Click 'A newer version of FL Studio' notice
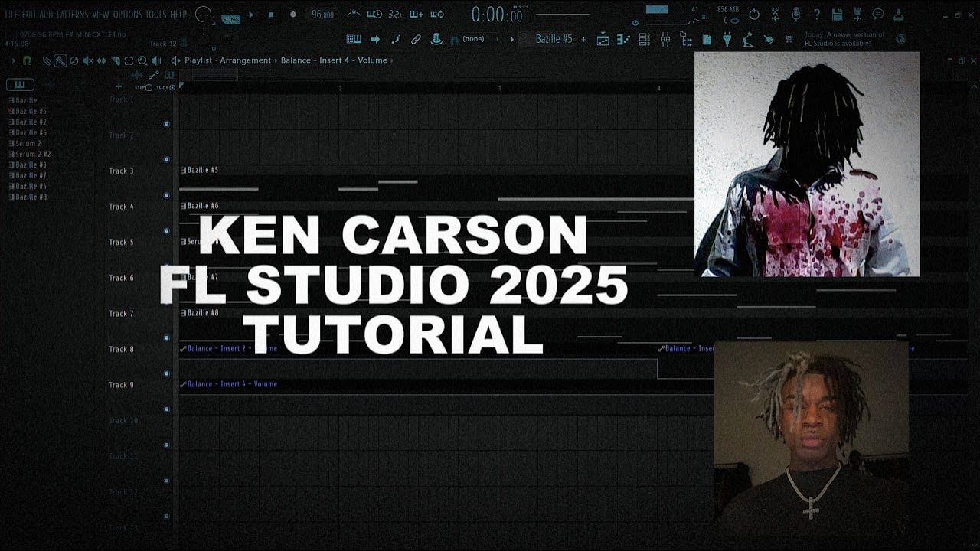980x551 pixels. tap(844, 39)
